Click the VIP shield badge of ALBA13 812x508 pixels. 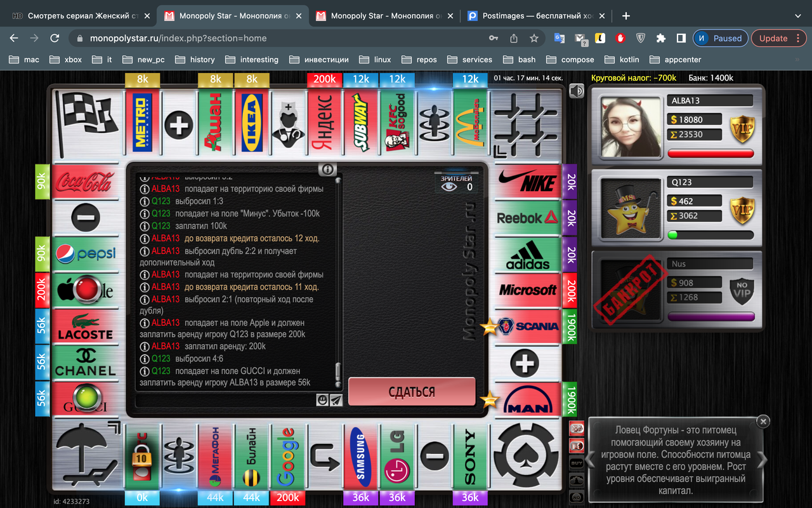(x=742, y=128)
